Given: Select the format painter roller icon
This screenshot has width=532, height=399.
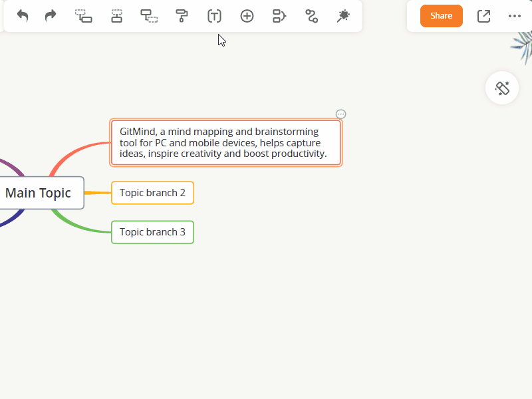Looking at the screenshot, I should pyautogui.click(x=182, y=16).
